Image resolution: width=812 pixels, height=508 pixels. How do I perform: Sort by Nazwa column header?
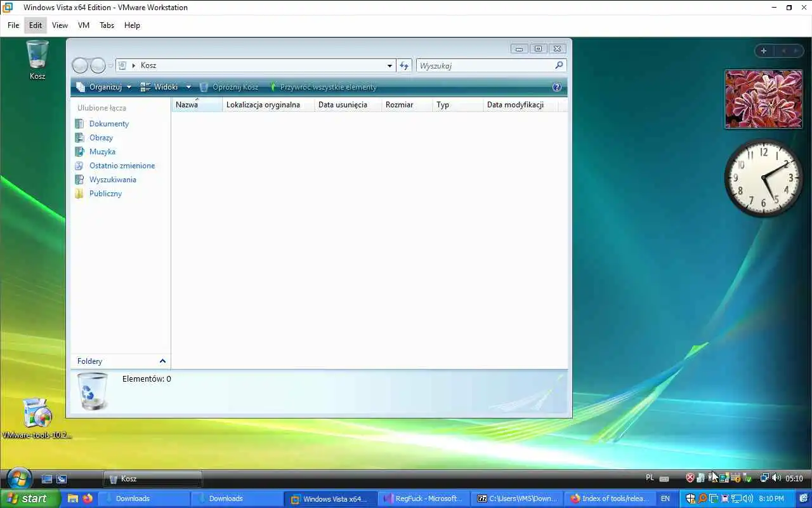click(x=197, y=105)
